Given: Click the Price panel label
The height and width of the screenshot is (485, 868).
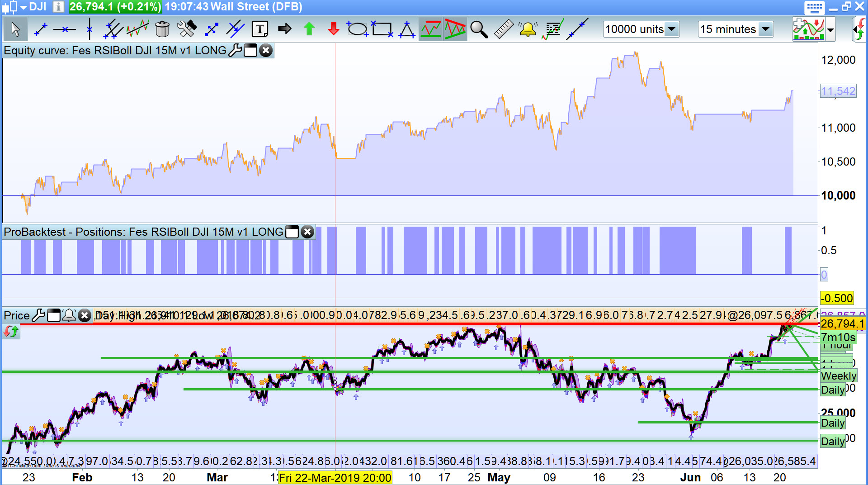Looking at the screenshot, I should pos(17,315).
